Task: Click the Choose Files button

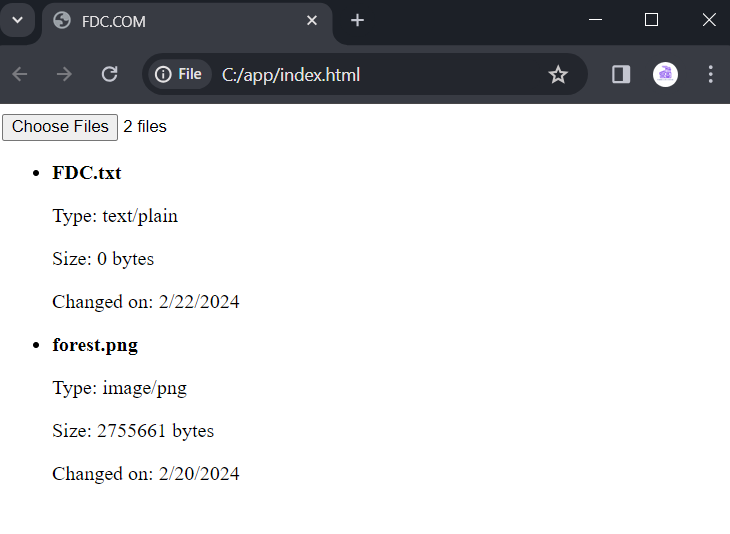Action: point(60,127)
